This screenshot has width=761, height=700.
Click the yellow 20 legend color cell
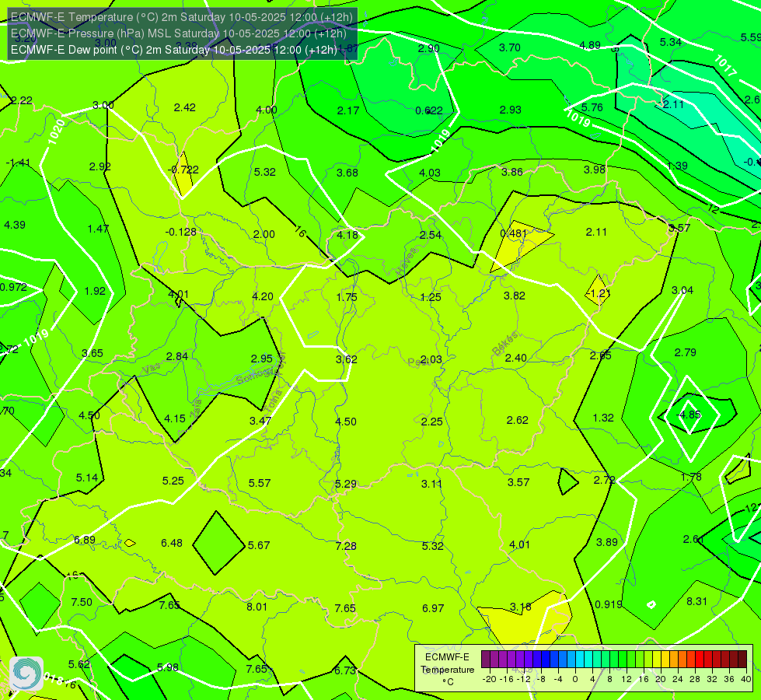pos(657,660)
